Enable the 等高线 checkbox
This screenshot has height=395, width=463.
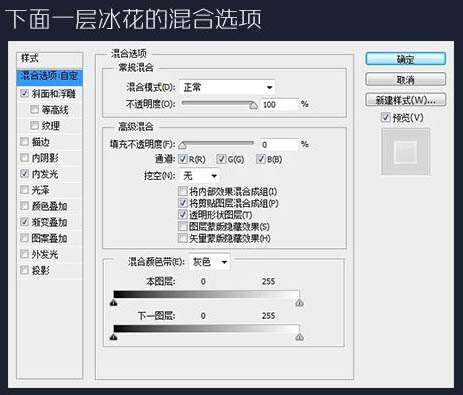34,110
